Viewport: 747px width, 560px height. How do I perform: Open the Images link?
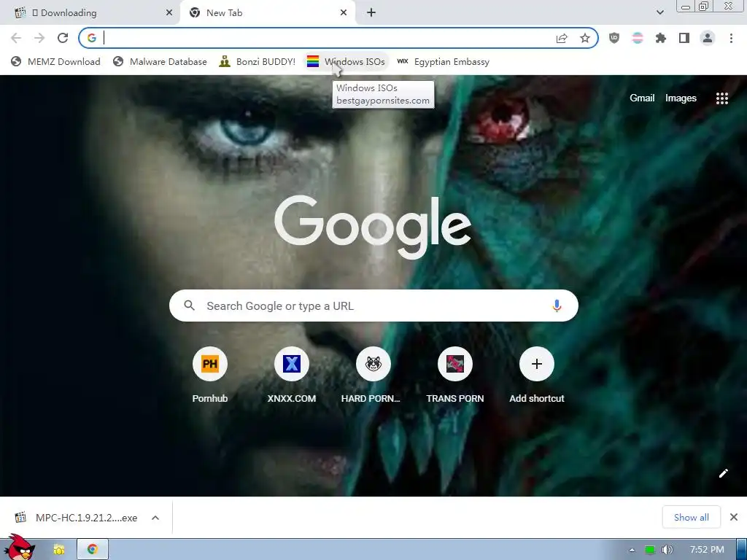pyautogui.click(x=681, y=98)
